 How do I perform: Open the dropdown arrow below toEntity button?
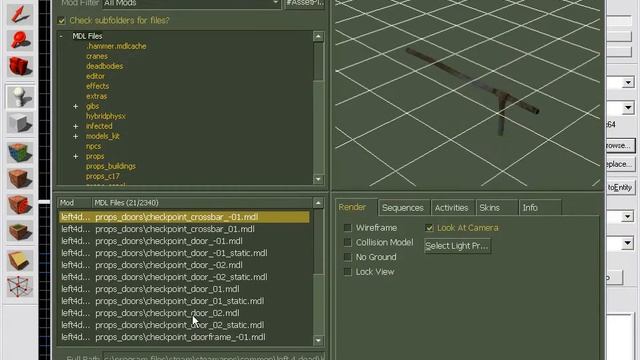(x=628, y=216)
